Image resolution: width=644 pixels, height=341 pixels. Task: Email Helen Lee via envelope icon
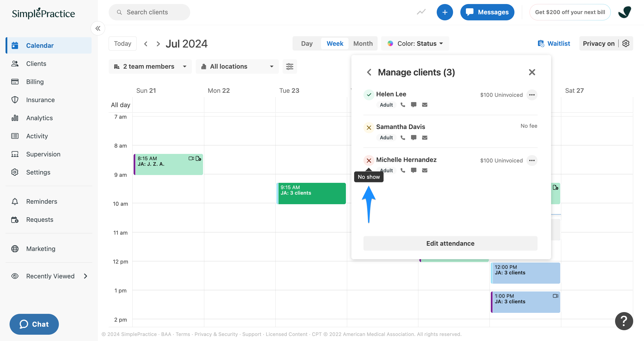pyautogui.click(x=425, y=105)
